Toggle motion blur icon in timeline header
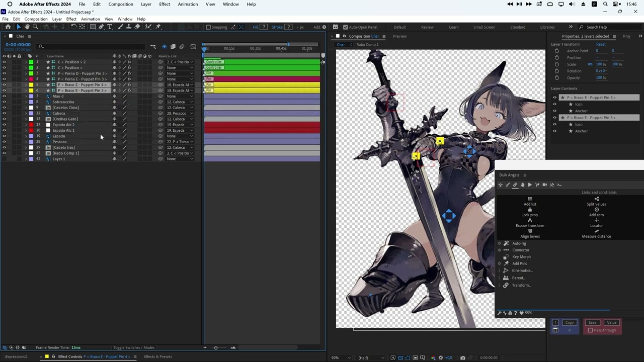This screenshot has height=362, width=644. point(182,47)
